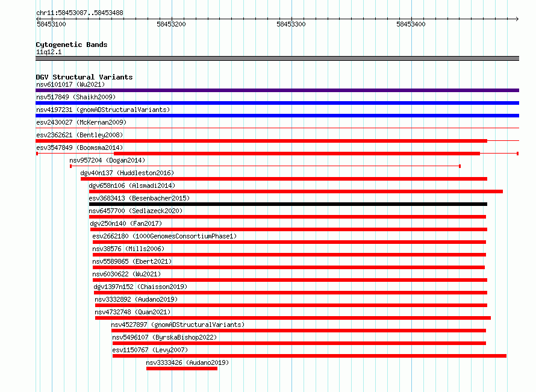Select nsv6030622 (Wu2021) label

click(x=126, y=274)
